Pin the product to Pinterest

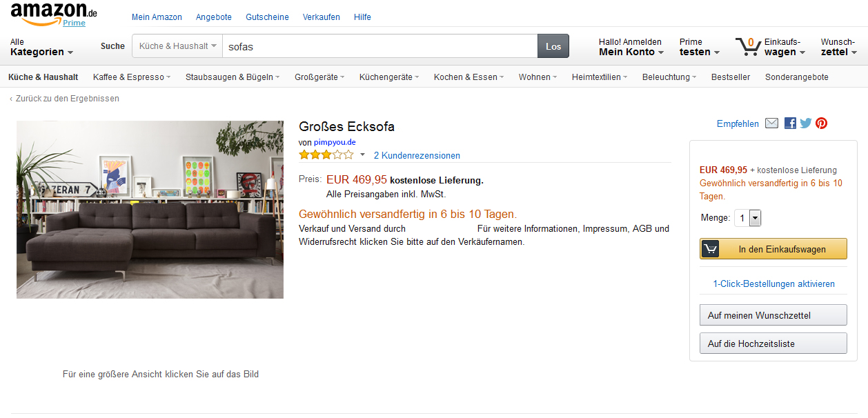pyautogui.click(x=820, y=123)
